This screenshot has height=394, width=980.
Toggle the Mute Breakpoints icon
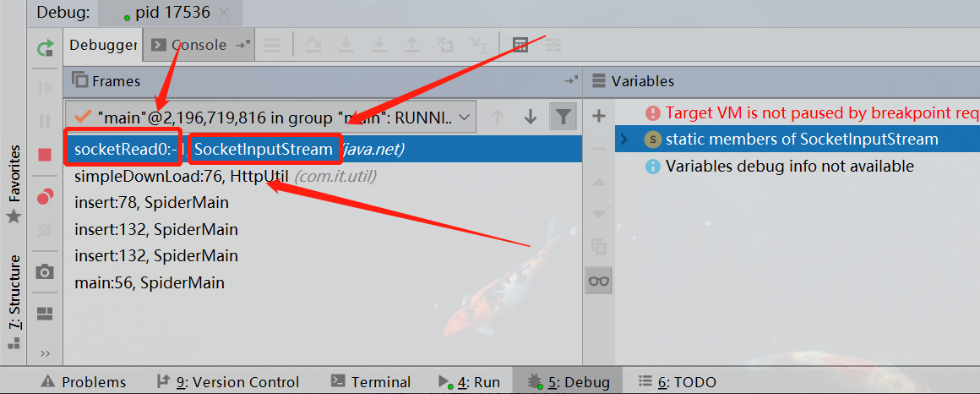coord(45,230)
